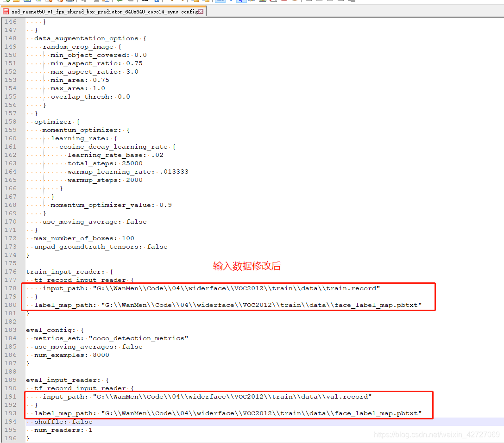504x443 pixels.
Task: Click the label_map_path line numbered 193
Action: click(x=228, y=414)
